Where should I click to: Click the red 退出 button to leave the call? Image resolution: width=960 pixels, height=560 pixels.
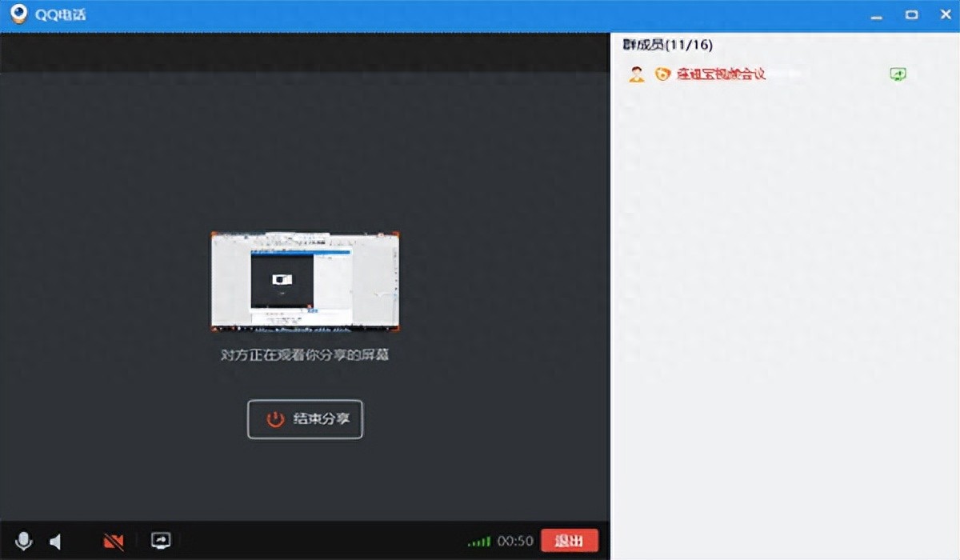[570, 541]
